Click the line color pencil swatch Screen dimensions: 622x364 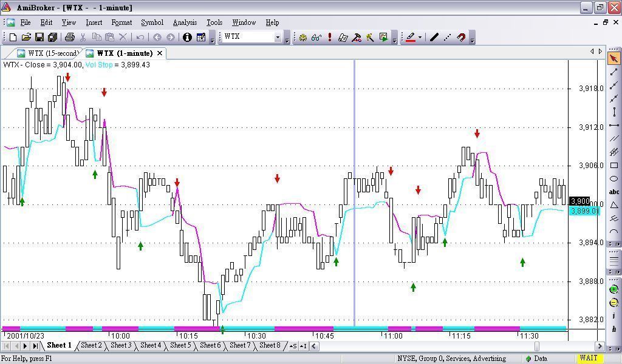pos(411,37)
